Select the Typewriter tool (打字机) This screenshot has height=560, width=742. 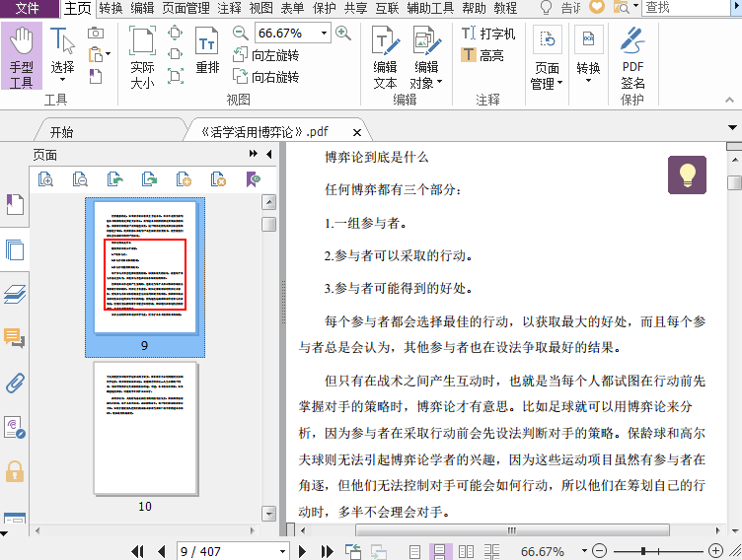click(x=488, y=34)
